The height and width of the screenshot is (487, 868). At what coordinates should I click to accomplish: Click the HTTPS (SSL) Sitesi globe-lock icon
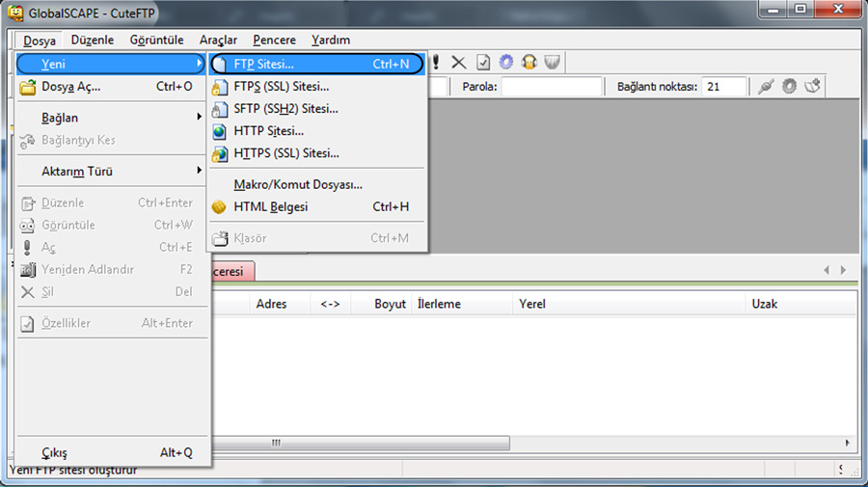tap(220, 154)
